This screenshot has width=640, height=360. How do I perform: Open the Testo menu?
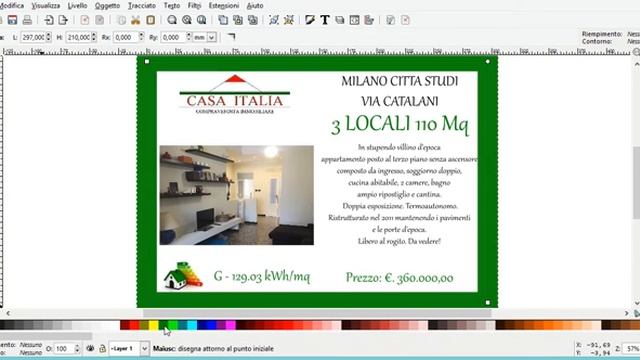[171, 6]
